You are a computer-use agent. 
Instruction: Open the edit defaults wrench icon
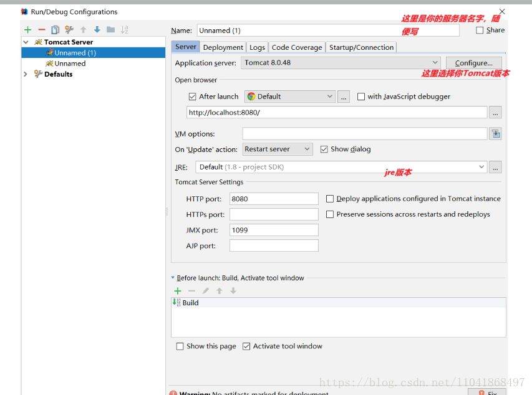[x=69, y=30]
